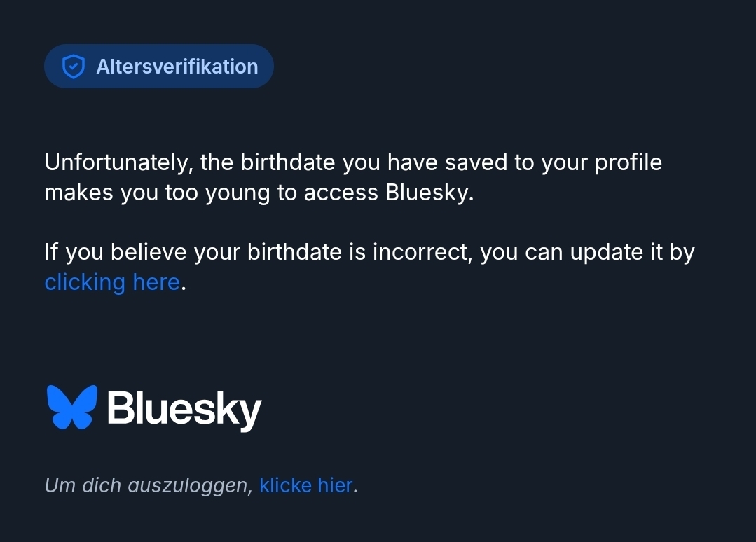Click the Bluesky butterfly logo

pos(71,407)
